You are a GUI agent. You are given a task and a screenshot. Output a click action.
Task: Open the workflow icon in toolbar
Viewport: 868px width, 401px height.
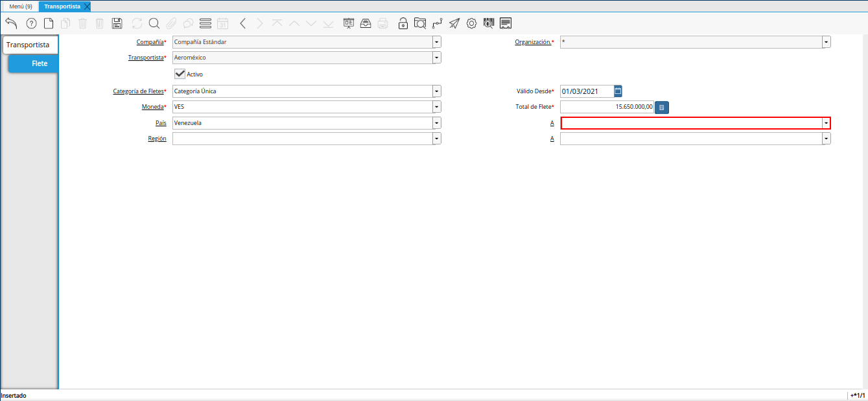tap(438, 23)
